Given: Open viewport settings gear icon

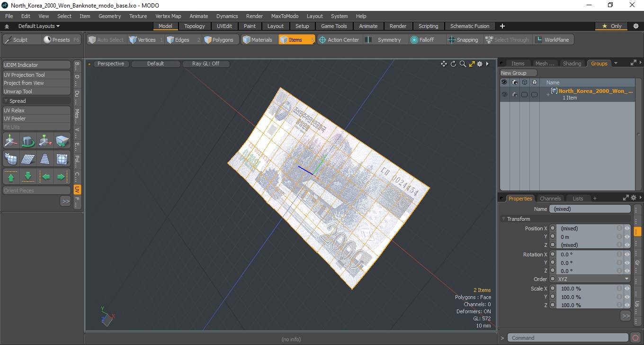Looking at the screenshot, I should coord(480,64).
